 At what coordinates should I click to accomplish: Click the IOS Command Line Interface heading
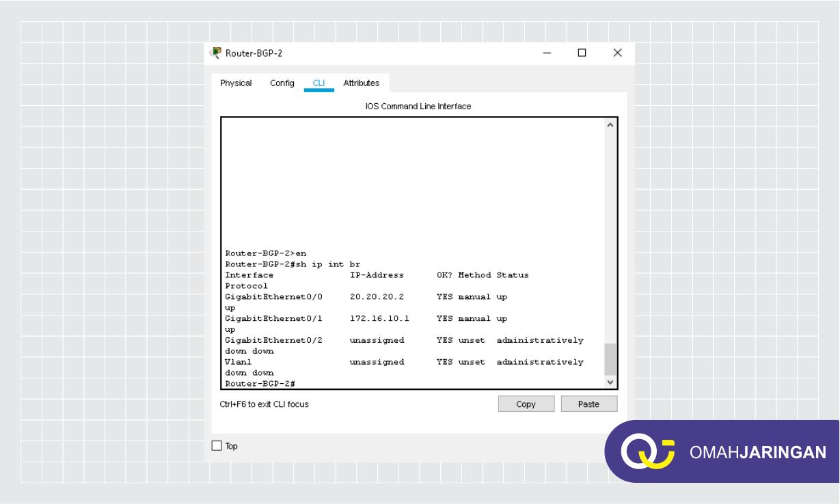(416, 106)
